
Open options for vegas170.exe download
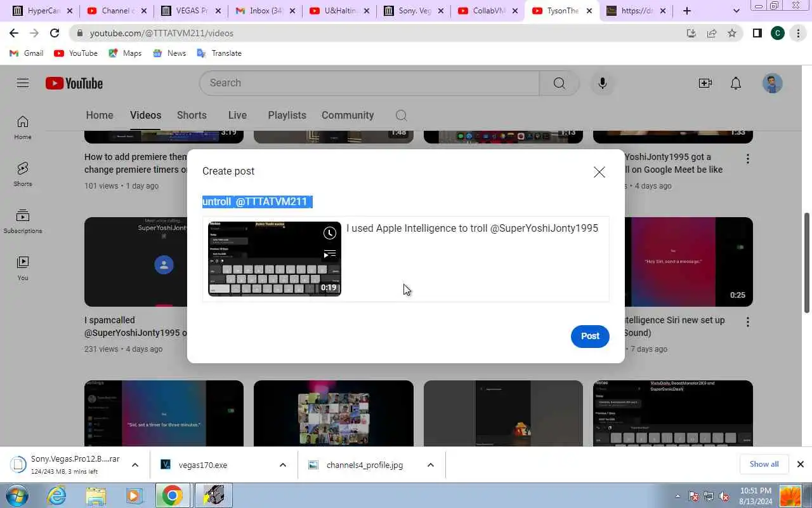pos(282,465)
